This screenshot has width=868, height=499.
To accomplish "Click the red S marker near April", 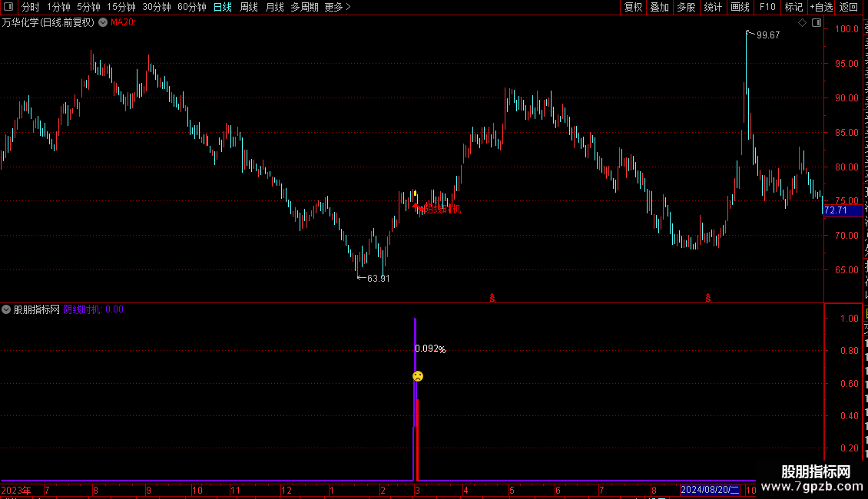I will (x=492, y=298).
